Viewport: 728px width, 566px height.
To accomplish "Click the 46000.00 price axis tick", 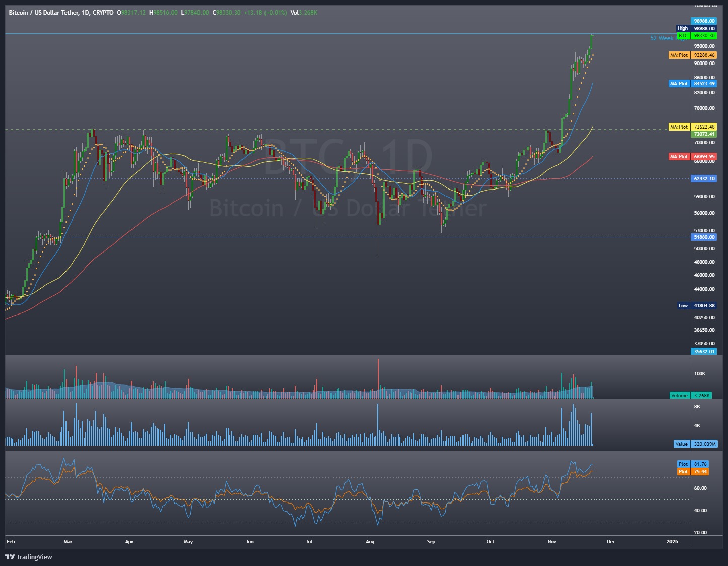I will pos(704,275).
